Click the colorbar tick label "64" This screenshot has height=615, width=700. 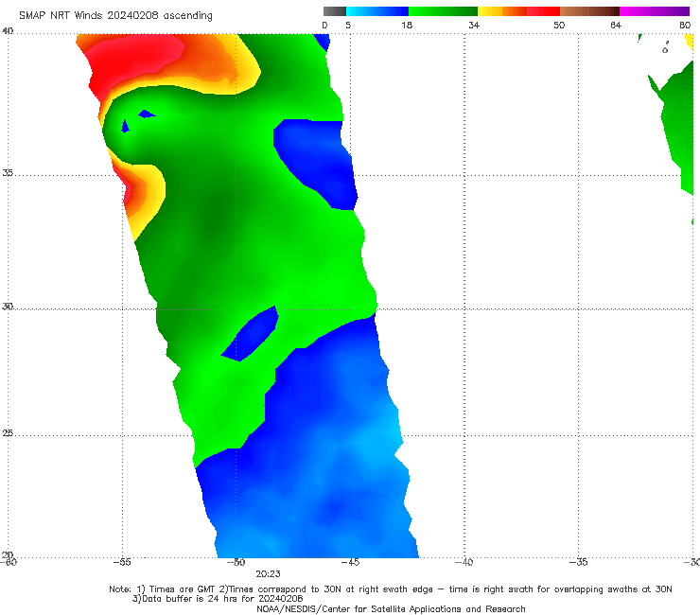[x=616, y=26]
